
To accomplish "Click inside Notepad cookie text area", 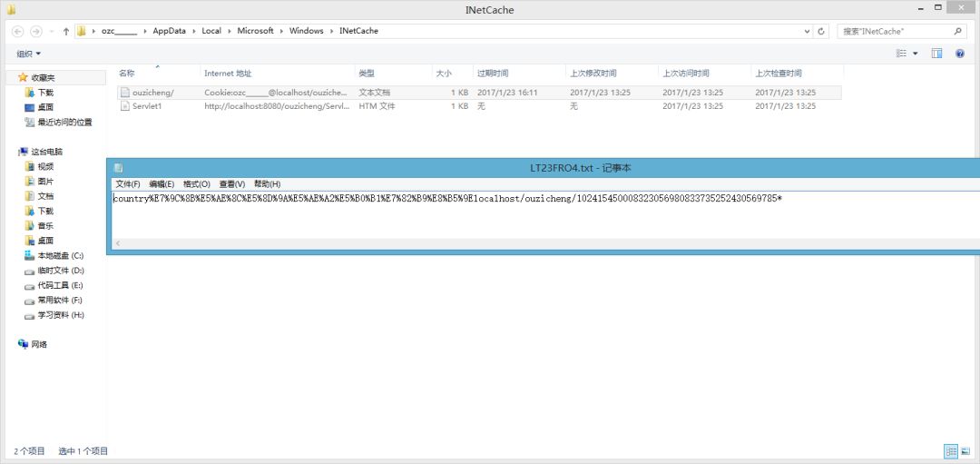I will (x=546, y=214).
